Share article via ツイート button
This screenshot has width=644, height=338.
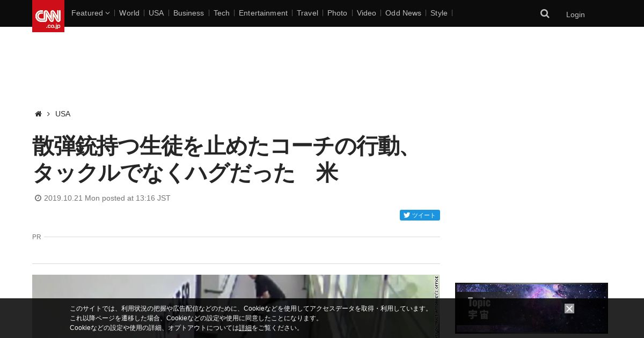click(420, 215)
